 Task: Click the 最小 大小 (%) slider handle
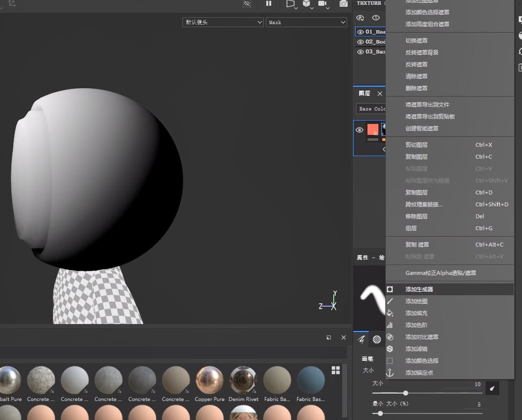click(380, 414)
